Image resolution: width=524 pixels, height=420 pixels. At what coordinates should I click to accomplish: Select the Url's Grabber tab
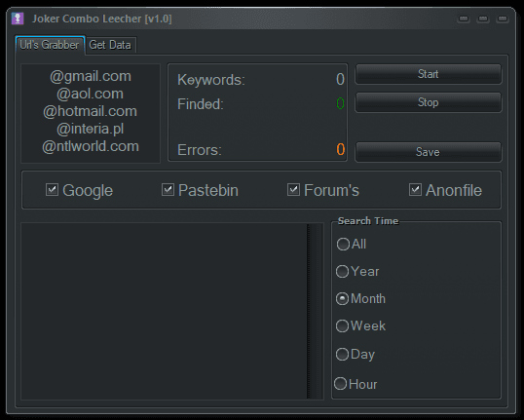point(50,45)
